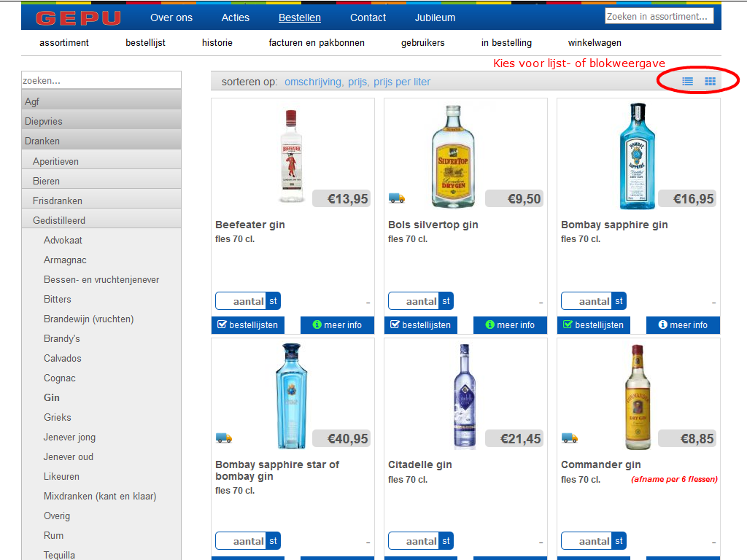Select Armagnac in the category tree
Image resolution: width=747 pixels, height=560 pixels.
click(65, 260)
